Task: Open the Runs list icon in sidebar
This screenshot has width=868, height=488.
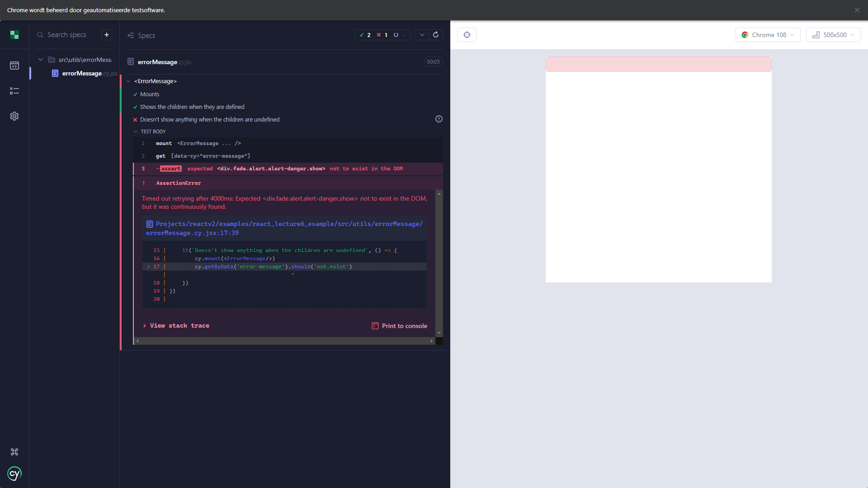Action: (x=14, y=91)
